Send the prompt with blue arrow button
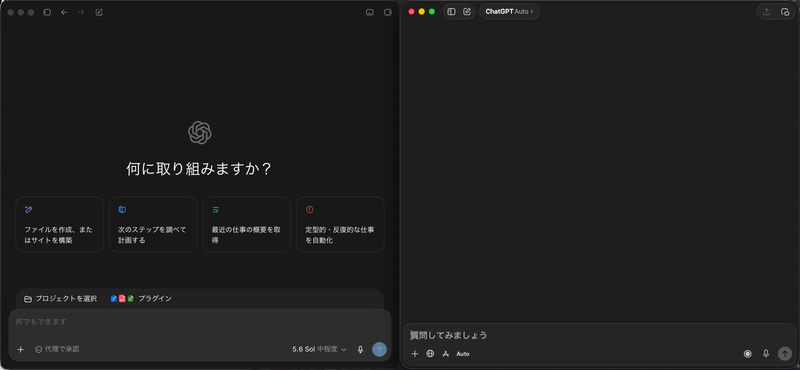Image resolution: width=800 pixels, height=370 pixels. (379, 350)
